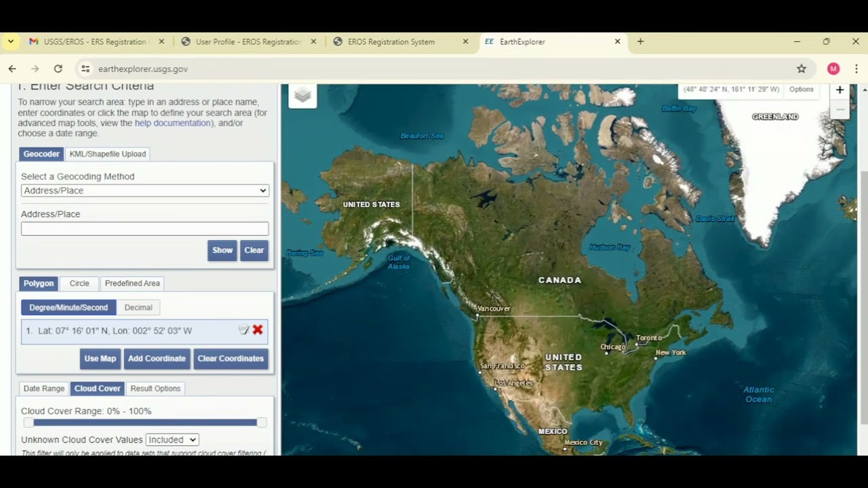Close the EarthExplorer tab
This screenshot has height=488, width=868.
pyautogui.click(x=617, y=41)
